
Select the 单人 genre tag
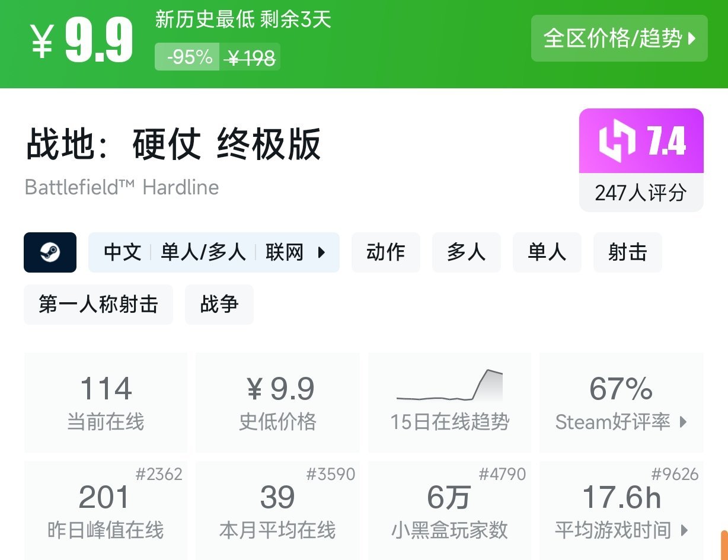547,252
